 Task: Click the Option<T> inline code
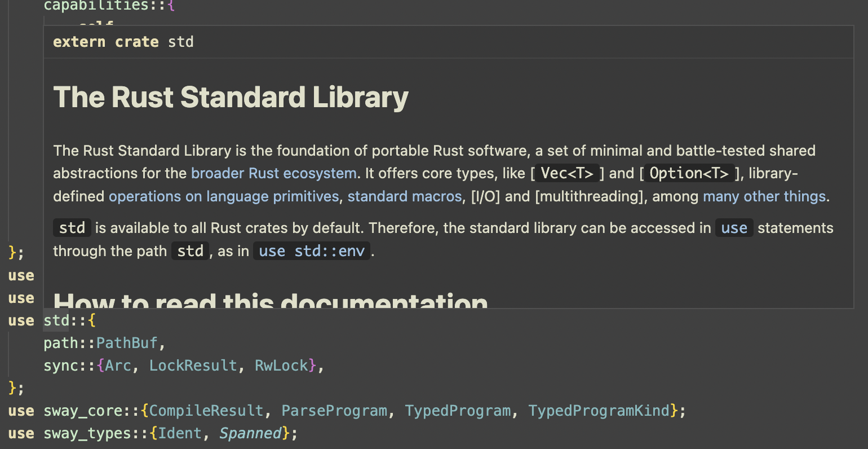click(x=689, y=173)
